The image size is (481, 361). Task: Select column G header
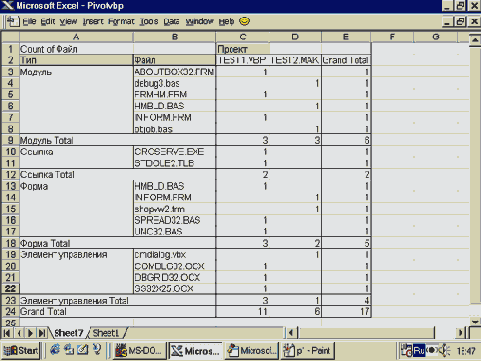pos(436,37)
